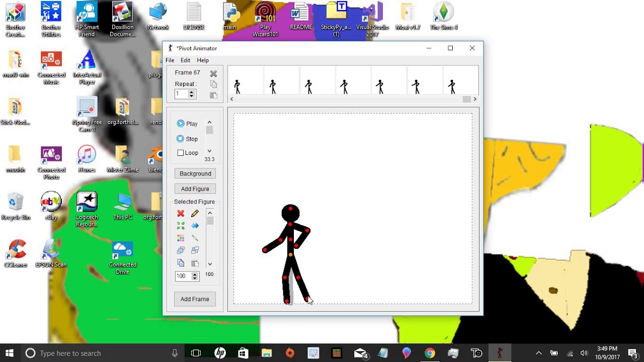This screenshot has height=362, width=644.
Task: Open iTunes desktop shortcut
Action: click(x=87, y=159)
